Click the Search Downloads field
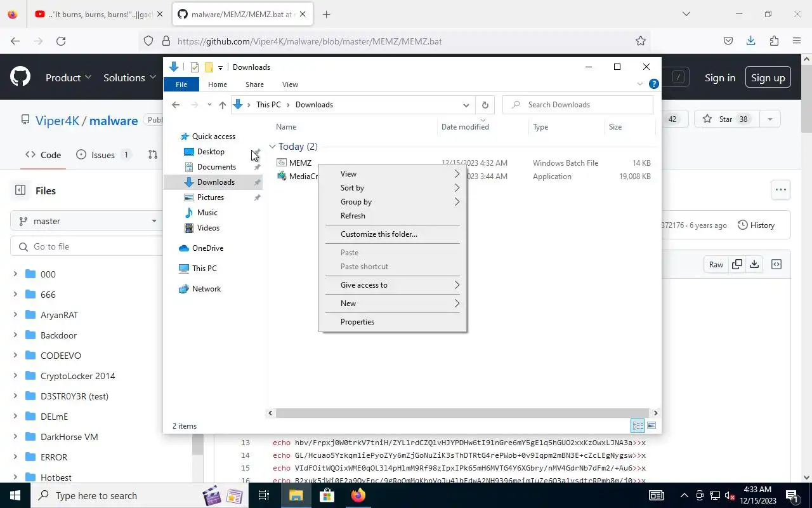 (x=578, y=105)
